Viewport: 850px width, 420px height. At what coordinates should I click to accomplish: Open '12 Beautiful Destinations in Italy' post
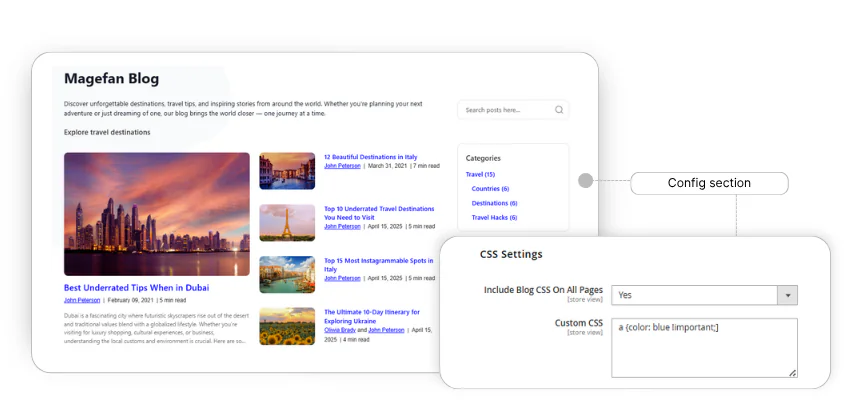coord(371,157)
